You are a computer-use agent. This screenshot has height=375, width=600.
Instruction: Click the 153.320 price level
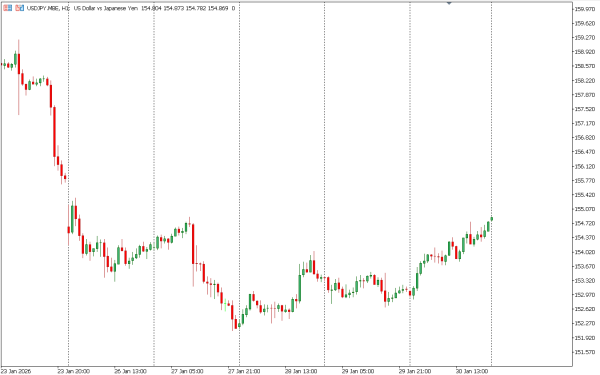tap(585, 281)
